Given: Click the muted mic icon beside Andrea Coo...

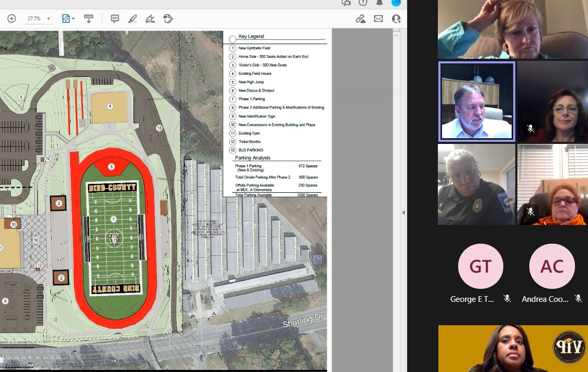Looking at the screenshot, I should [578, 299].
